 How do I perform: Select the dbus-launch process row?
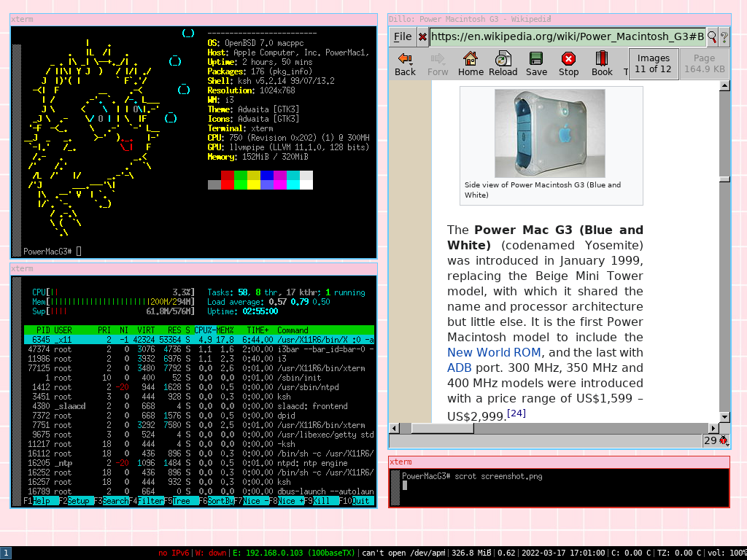click(199, 491)
